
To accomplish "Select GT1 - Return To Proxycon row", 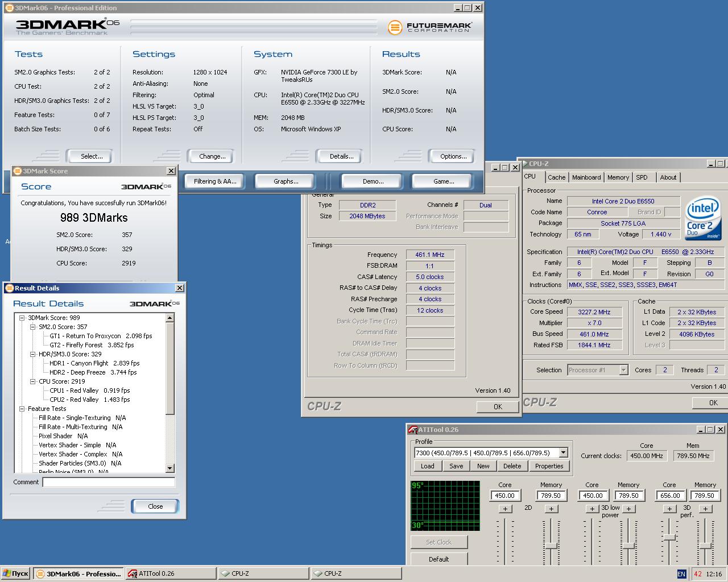I will [x=101, y=336].
